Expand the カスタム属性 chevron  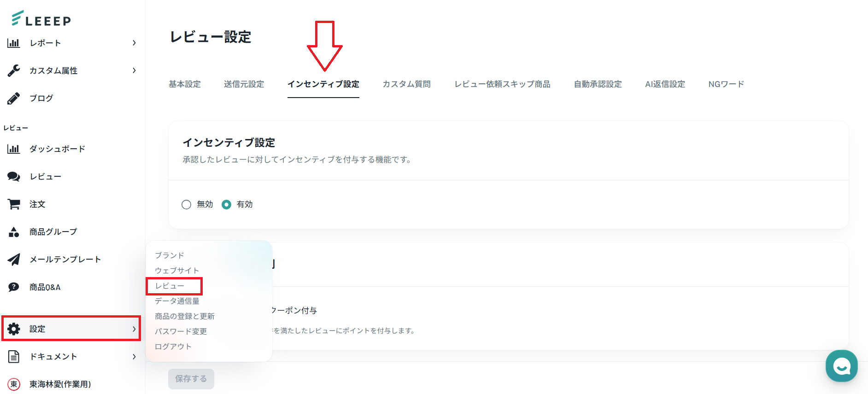[134, 70]
